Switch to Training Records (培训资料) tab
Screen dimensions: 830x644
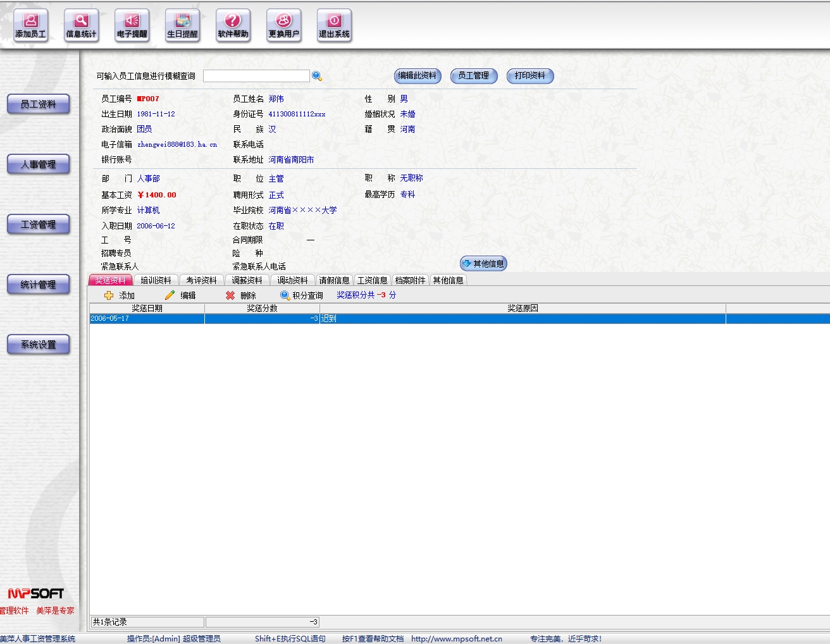pyautogui.click(x=156, y=280)
